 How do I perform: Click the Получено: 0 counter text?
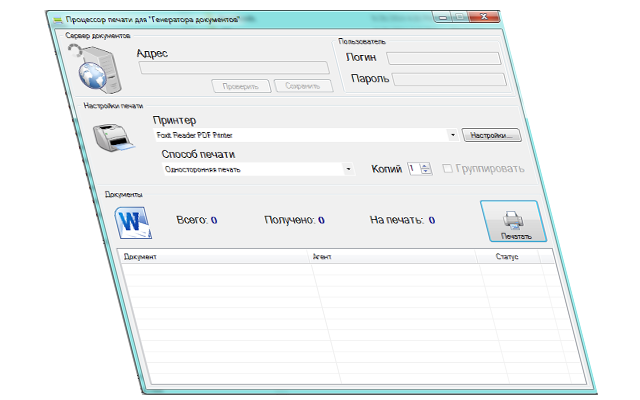(x=294, y=220)
